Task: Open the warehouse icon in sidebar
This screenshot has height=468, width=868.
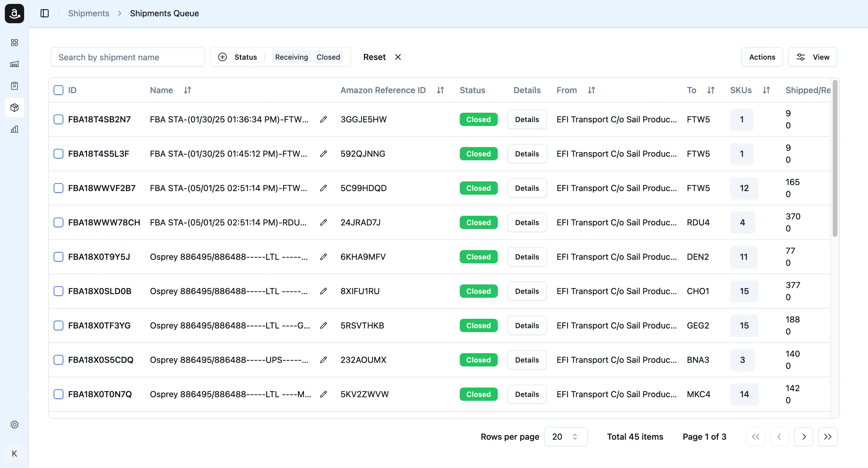Action: click(x=14, y=64)
